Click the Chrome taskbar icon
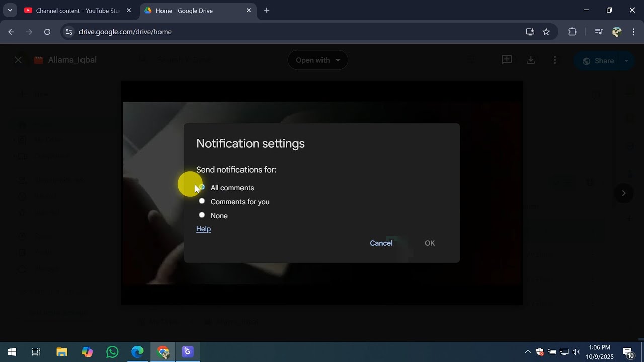 click(x=163, y=352)
